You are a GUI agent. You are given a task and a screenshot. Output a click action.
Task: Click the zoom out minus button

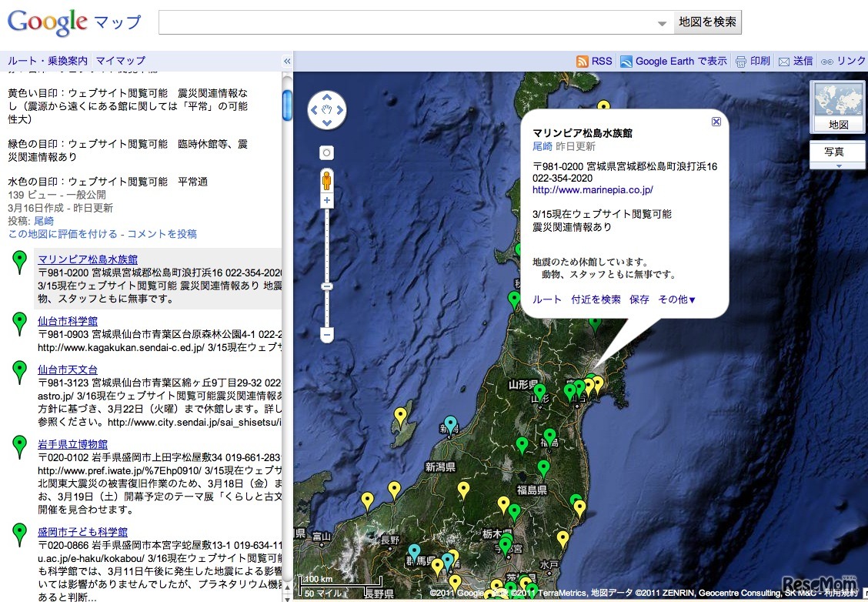[327, 335]
